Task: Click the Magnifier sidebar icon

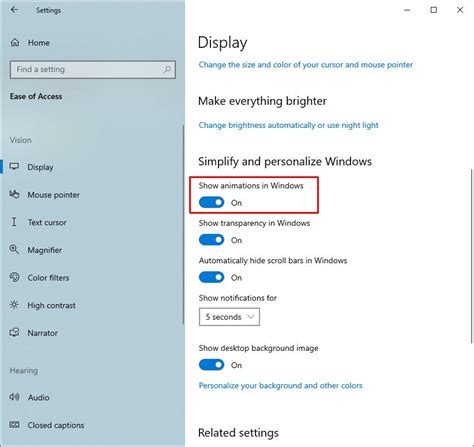Action: coord(14,249)
